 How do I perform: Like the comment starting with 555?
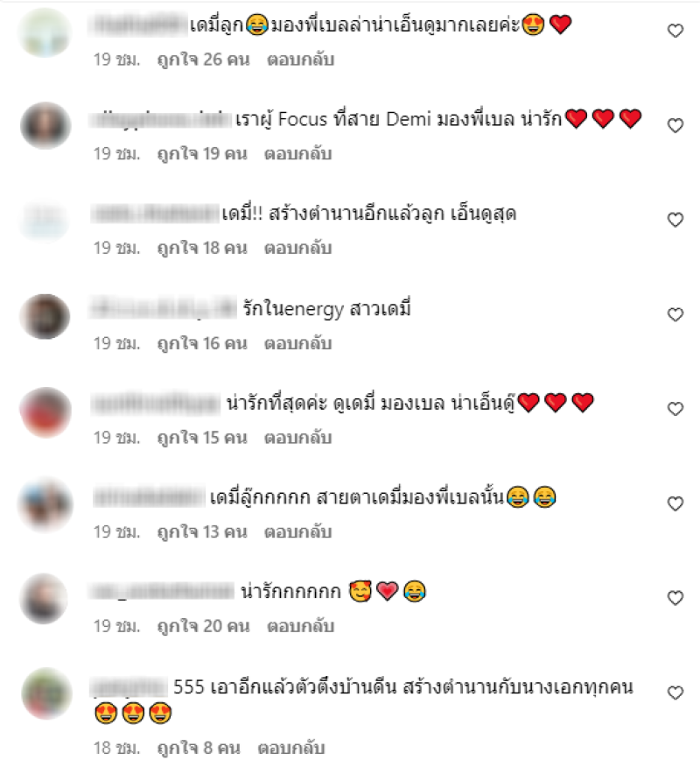pos(675,693)
